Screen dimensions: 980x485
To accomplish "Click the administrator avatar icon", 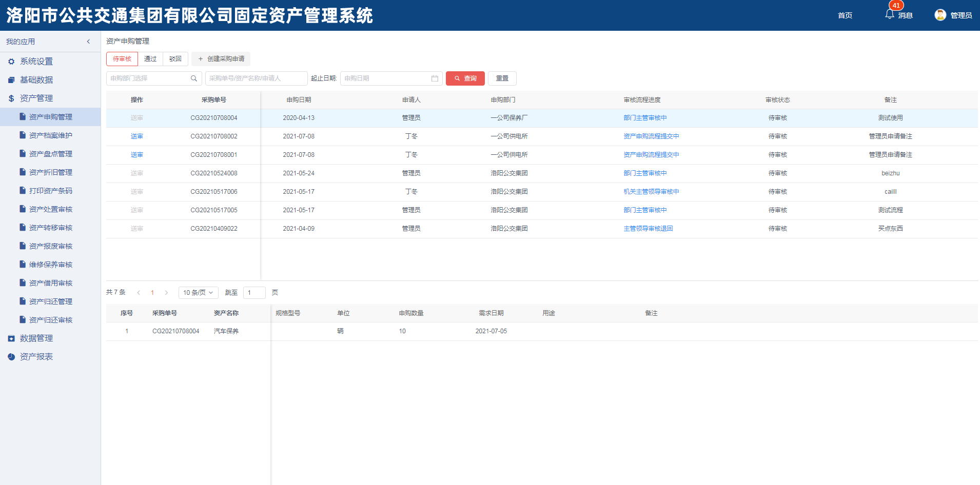I will click(x=940, y=15).
